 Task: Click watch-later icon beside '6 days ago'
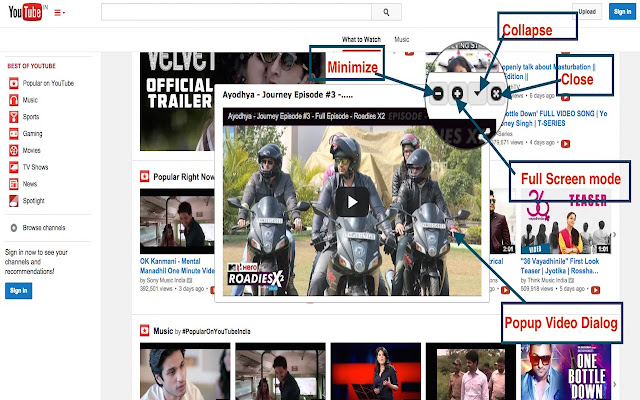pos(565,98)
